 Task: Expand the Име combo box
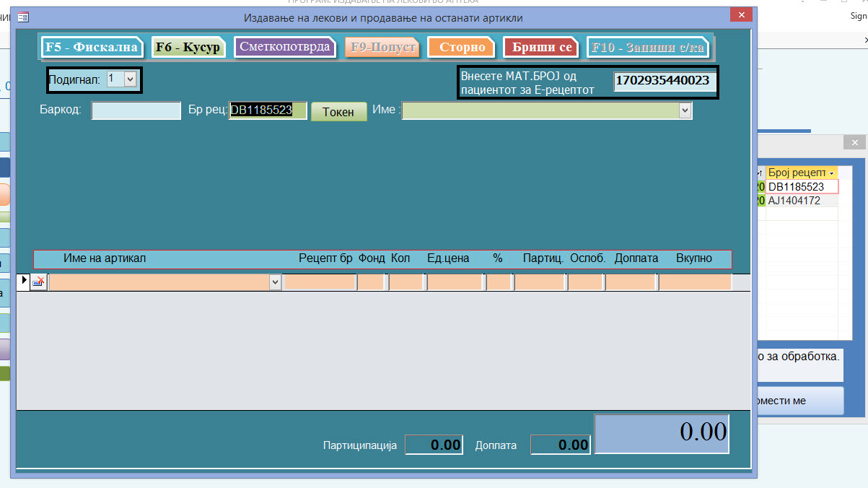pos(685,110)
